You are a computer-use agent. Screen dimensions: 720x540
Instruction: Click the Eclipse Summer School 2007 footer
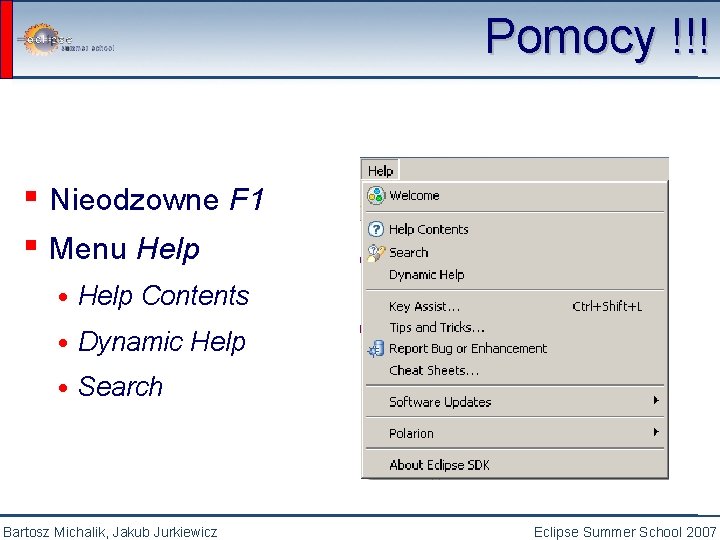625,532
